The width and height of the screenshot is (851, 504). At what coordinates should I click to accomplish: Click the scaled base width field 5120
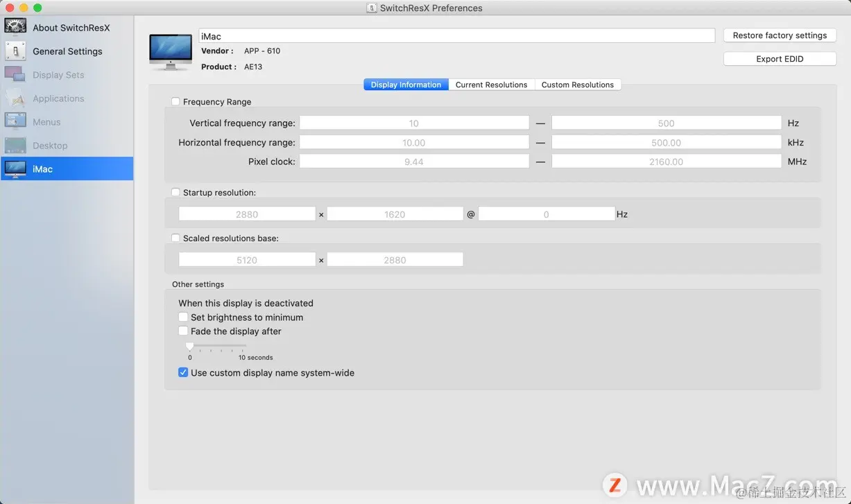click(x=247, y=260)
